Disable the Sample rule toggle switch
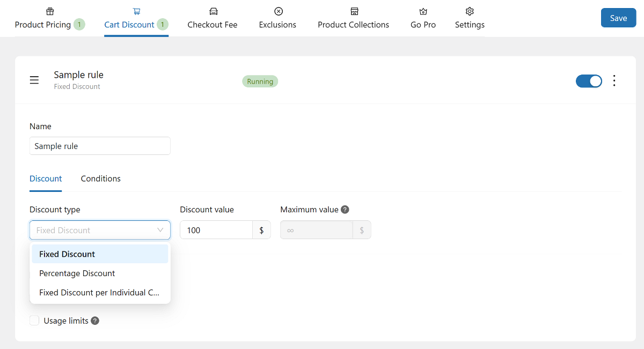Viewport: 644px width, 349px height. point(589,81)
